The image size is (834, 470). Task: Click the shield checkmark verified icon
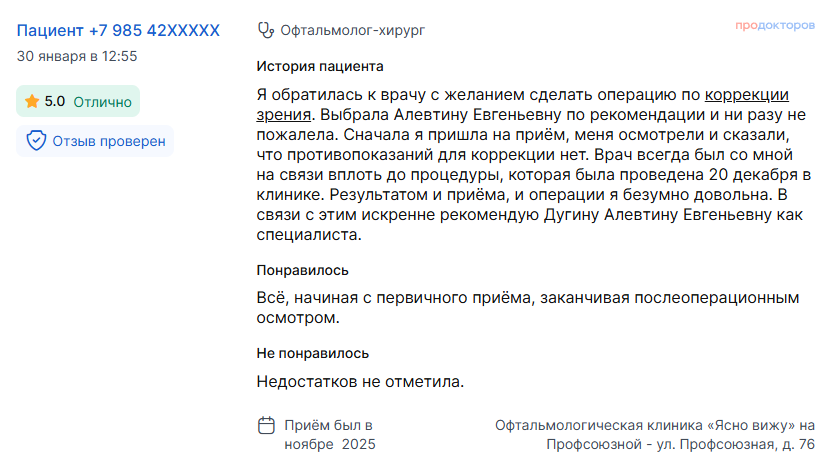(36, 141)
